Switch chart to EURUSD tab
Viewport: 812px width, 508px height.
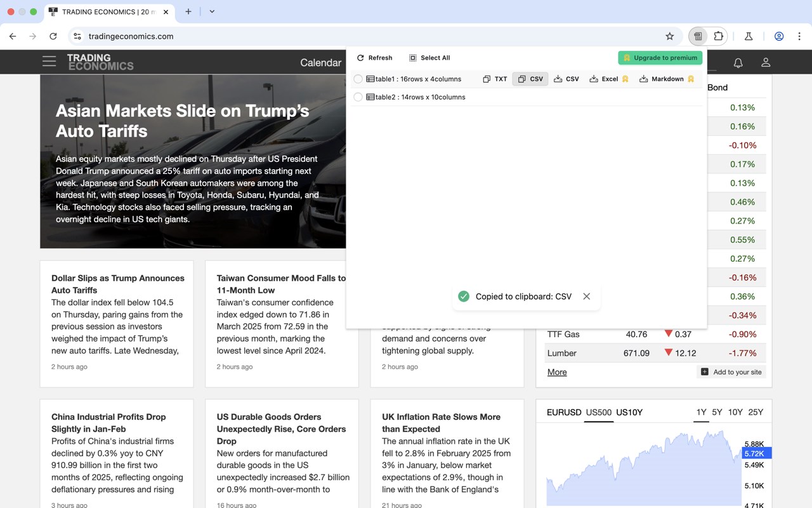564,412
